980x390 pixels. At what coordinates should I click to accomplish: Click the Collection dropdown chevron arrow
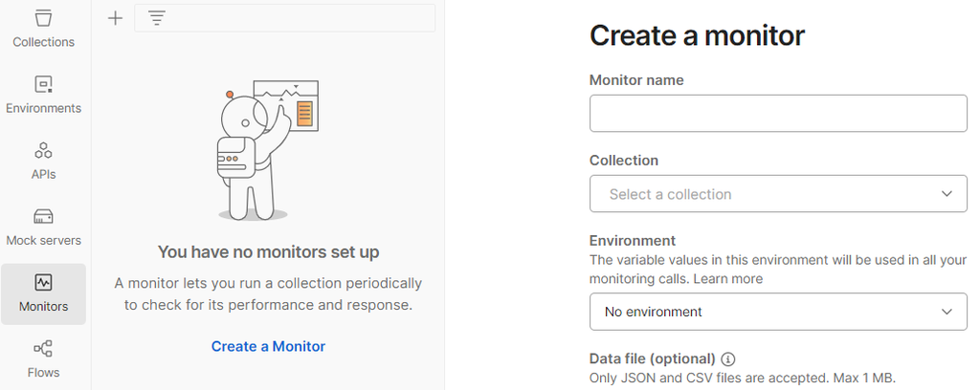[x=947, y=194]
